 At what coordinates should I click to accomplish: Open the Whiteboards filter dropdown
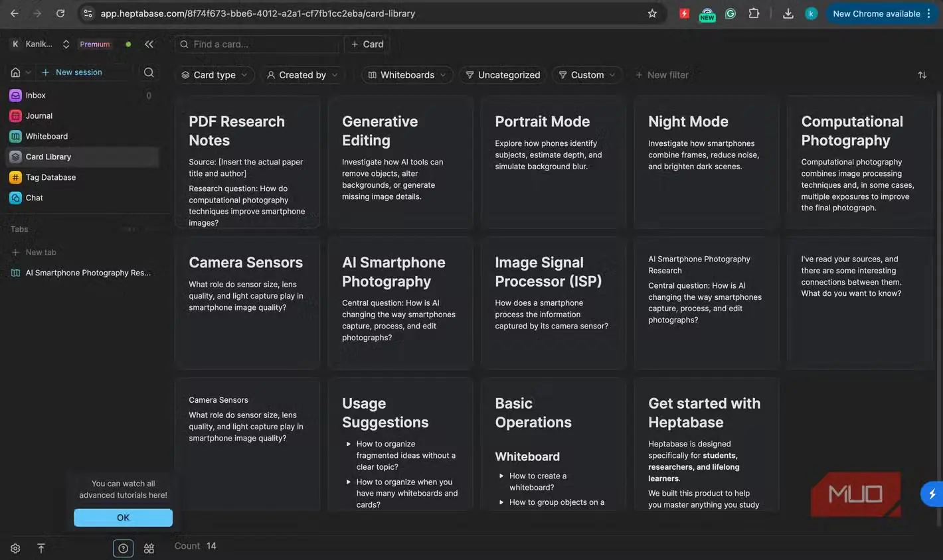(x=407, y=75)
